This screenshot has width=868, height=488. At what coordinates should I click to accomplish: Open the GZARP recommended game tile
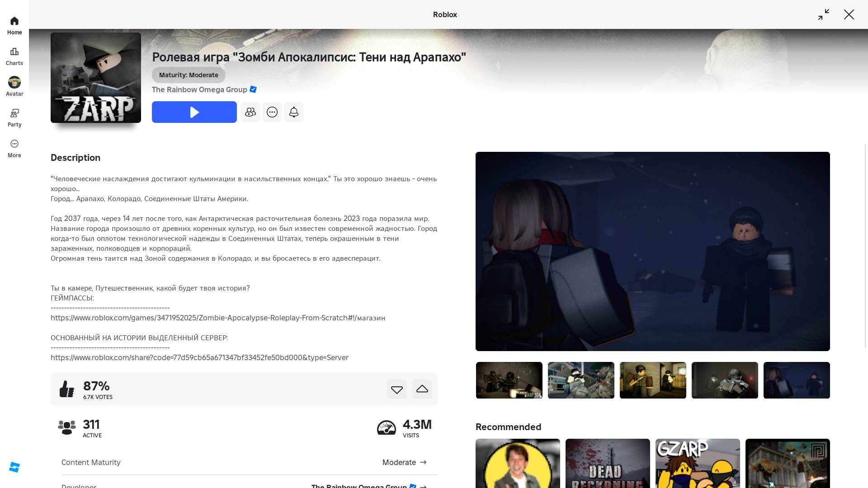pos(697,463)
